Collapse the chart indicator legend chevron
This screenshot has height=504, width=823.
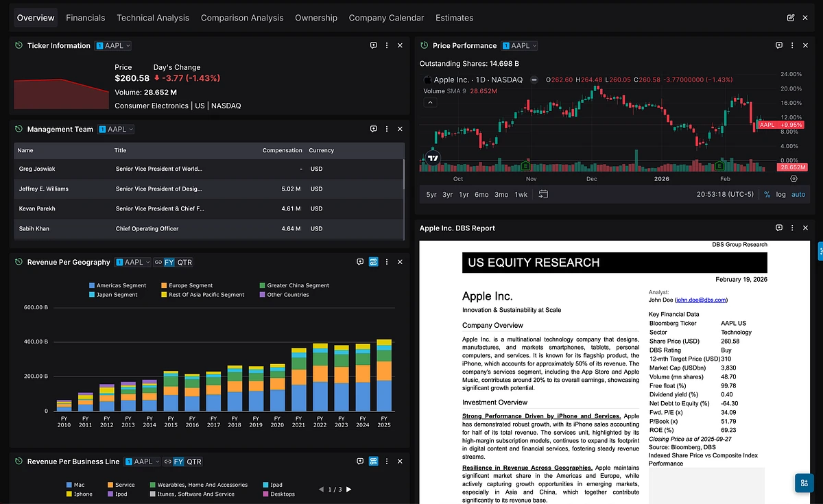(430, 102)
